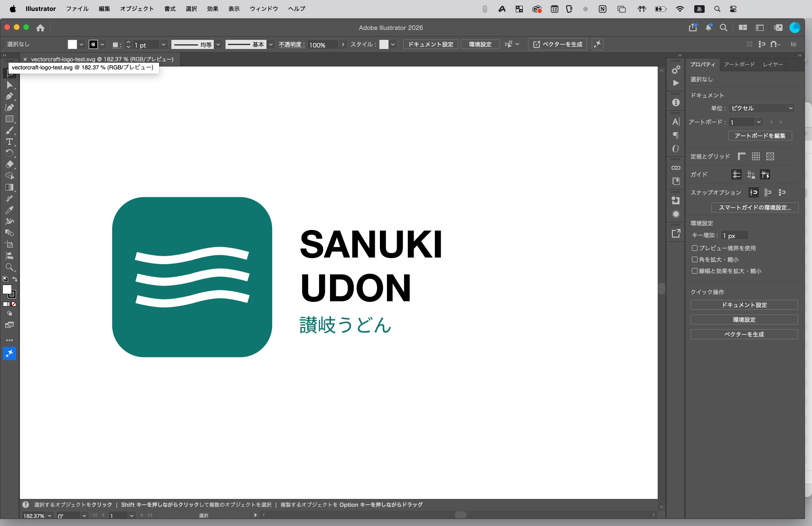Viewport: 812px width, 526px height.
Task: Toggle the lock guides button
Action: (751, 175)
